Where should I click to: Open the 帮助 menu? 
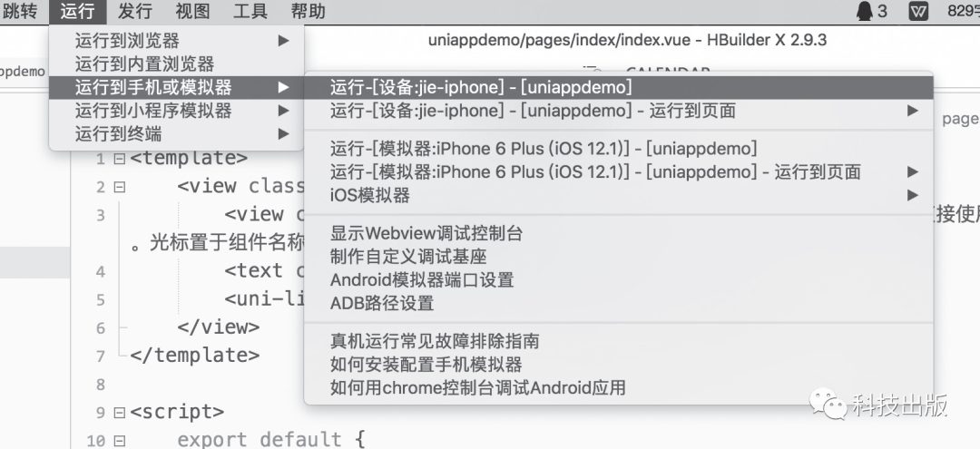click(309, 11)
